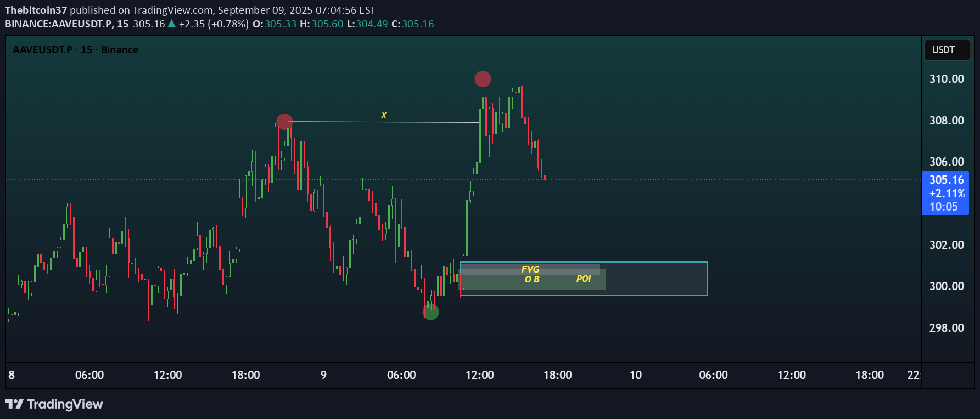
Task: Click the FVG label
Action: tap(530, 269)
